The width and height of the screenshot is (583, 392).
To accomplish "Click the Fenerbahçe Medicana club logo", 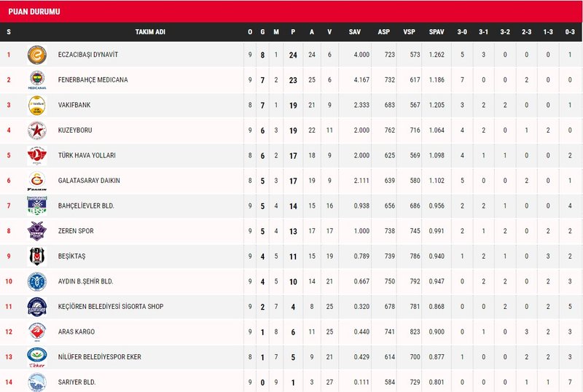I will tap(36, 79).
